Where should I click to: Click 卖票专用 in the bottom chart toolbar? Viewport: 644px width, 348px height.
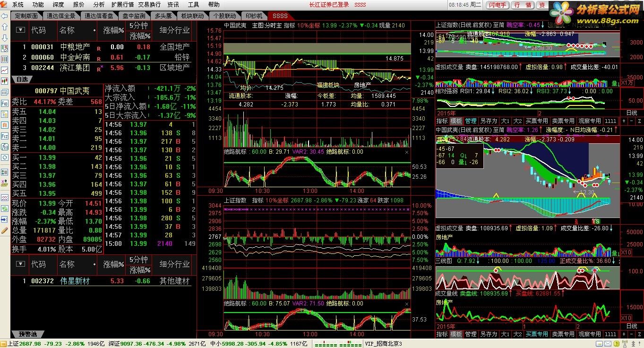563,334
